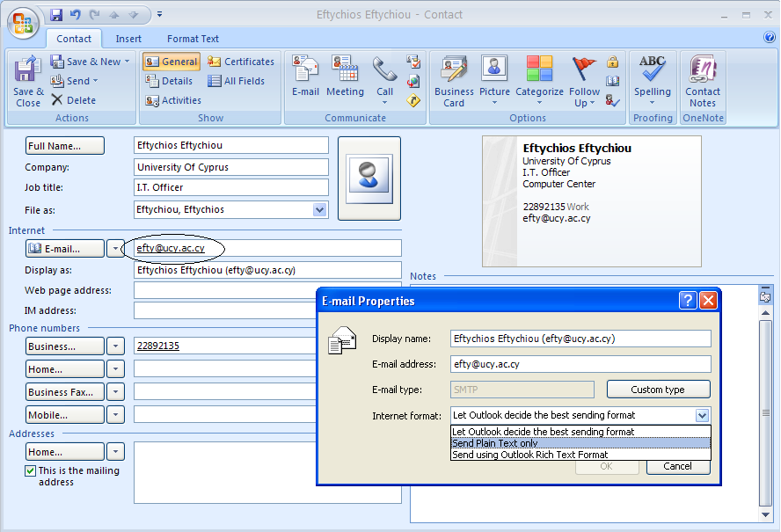Viewport: 781px width, 532px height.
Task: Open Business Fax type dropdown arrow
Action: [115, 391]
